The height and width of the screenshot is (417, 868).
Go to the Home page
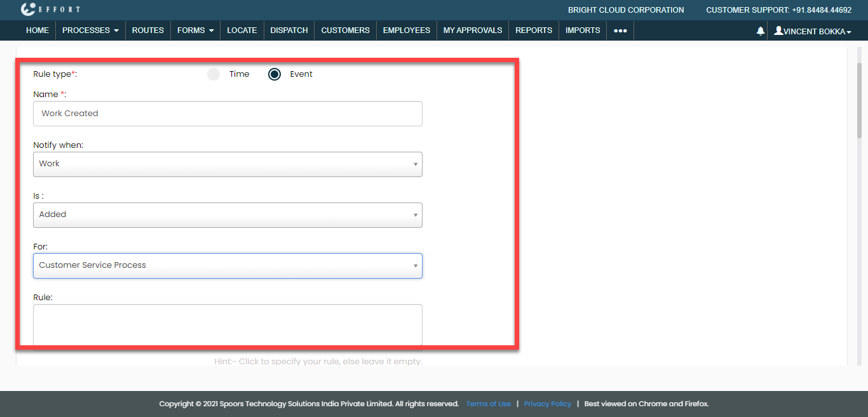tap(37, 30)
